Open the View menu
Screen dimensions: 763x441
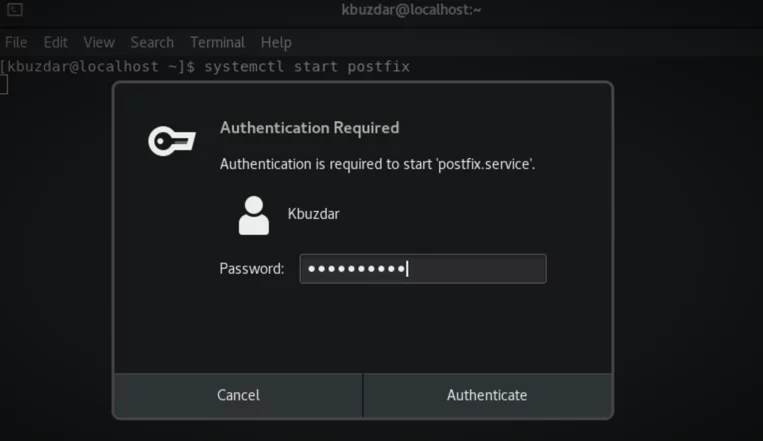(x=99, y=43)
